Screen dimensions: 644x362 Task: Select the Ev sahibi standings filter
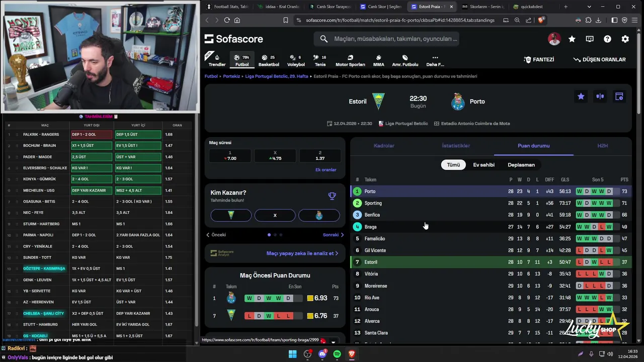[484, 165]
